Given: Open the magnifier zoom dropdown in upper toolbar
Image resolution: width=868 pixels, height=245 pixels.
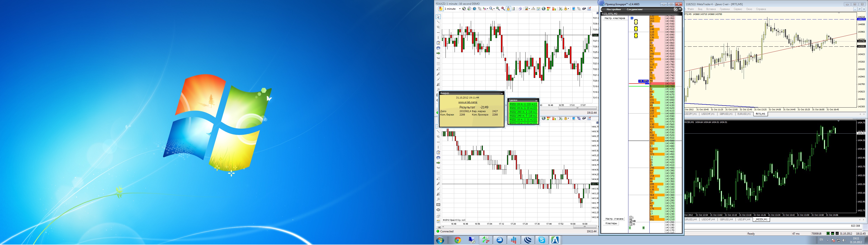Looking at the screenshot, I should click(492, 9).
